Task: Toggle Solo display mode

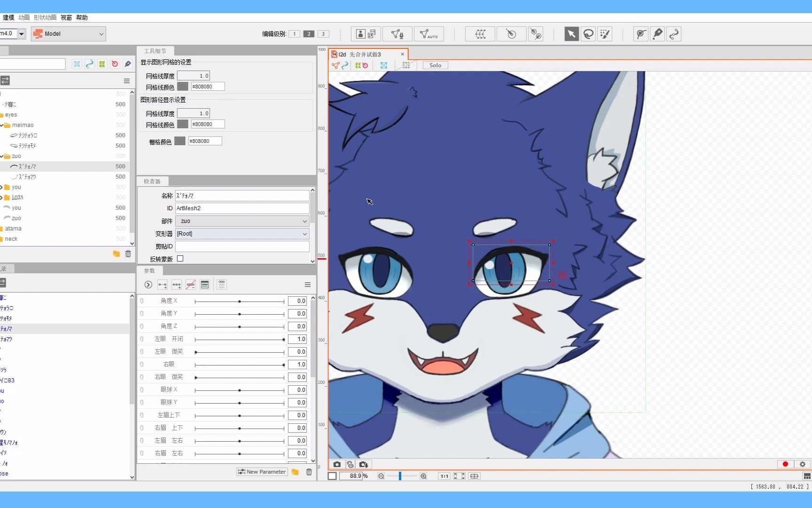Action: click(x=435, y=65)
